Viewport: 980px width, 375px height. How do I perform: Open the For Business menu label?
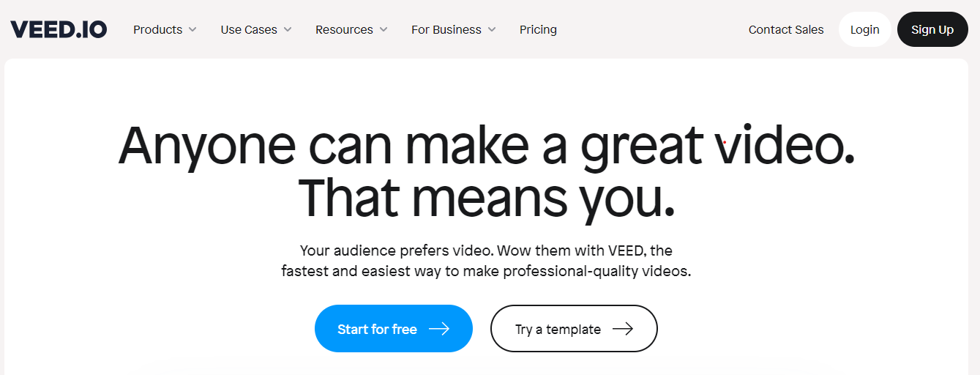coord(446,30)
